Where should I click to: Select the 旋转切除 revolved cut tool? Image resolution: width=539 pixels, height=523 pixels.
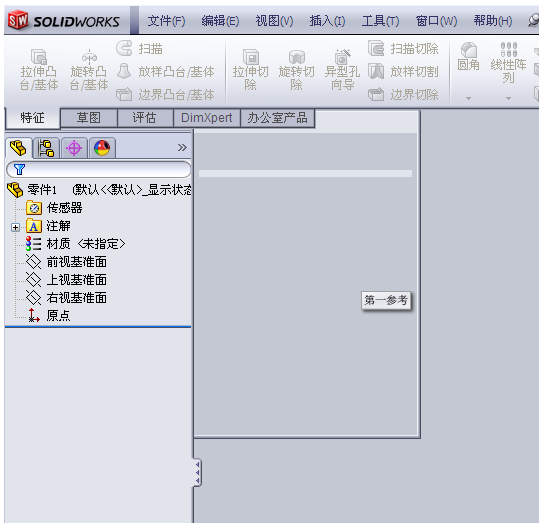click(296, 70)
